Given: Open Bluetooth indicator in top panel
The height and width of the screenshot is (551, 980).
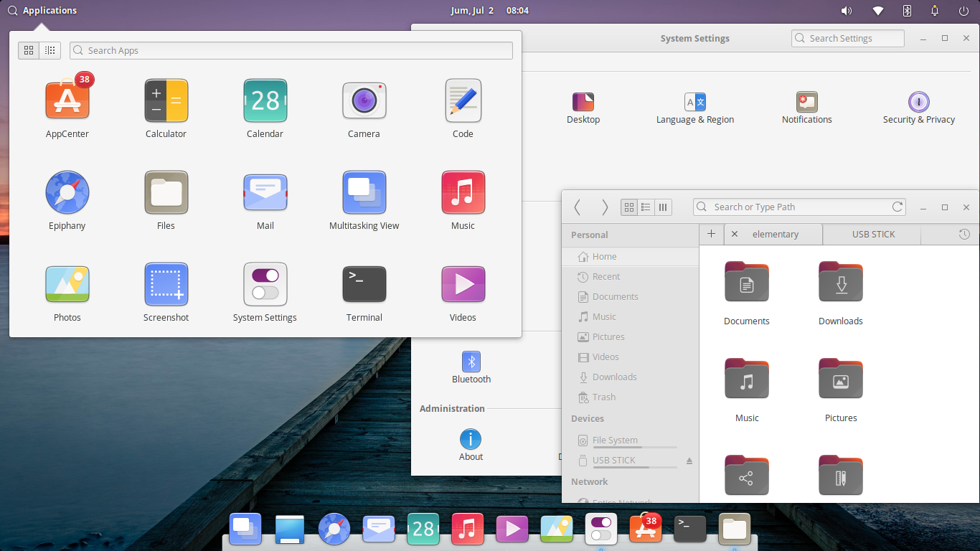Looking at the screenshot, I should [907, 11].
